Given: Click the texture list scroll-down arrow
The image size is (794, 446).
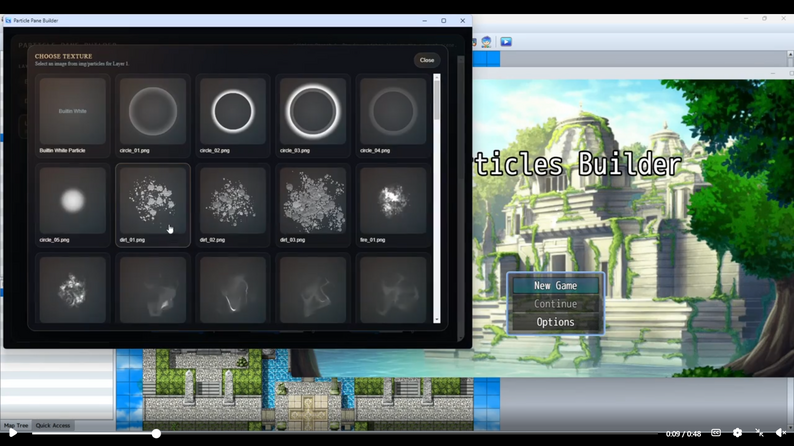Looking at the screenshot, I should coord(436,319).
